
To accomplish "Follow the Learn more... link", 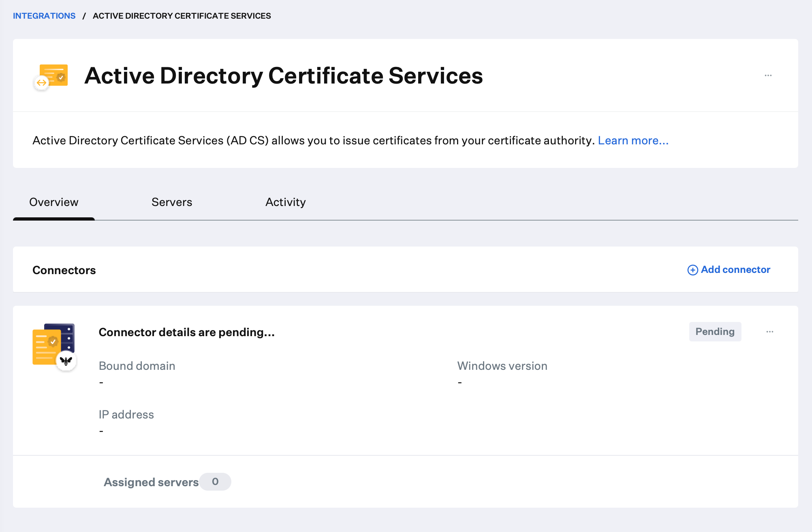I will pos(633,140).
